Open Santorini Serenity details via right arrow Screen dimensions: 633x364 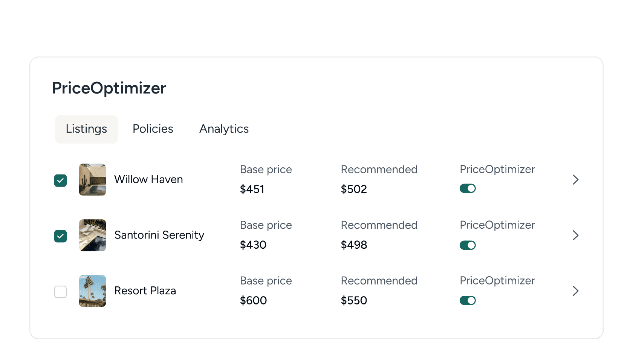[x=575, y=235]
